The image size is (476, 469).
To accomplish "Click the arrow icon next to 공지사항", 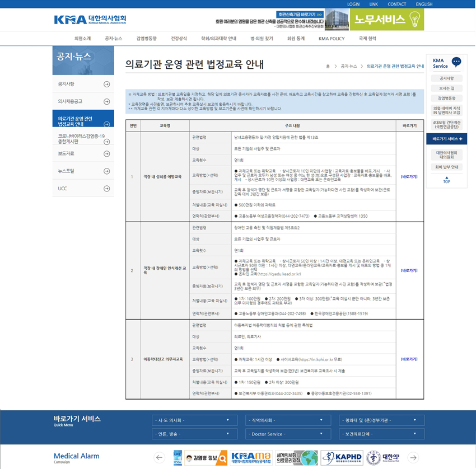I will [106, 85].
